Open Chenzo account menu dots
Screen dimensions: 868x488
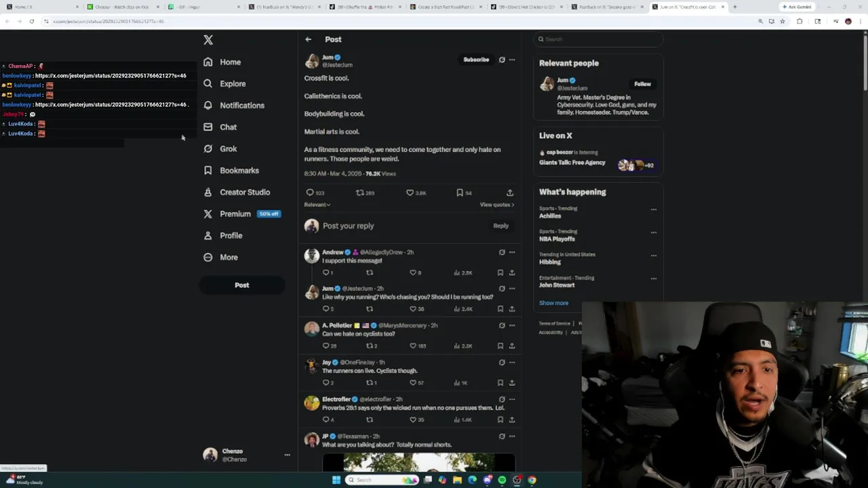pyautogui.click(x=287, y=455)
